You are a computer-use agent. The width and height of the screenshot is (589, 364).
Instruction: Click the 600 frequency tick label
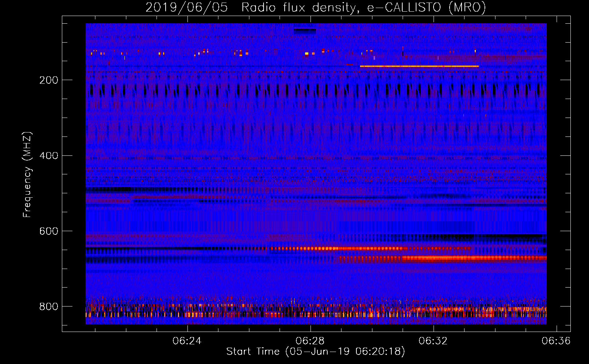[49, 232]
